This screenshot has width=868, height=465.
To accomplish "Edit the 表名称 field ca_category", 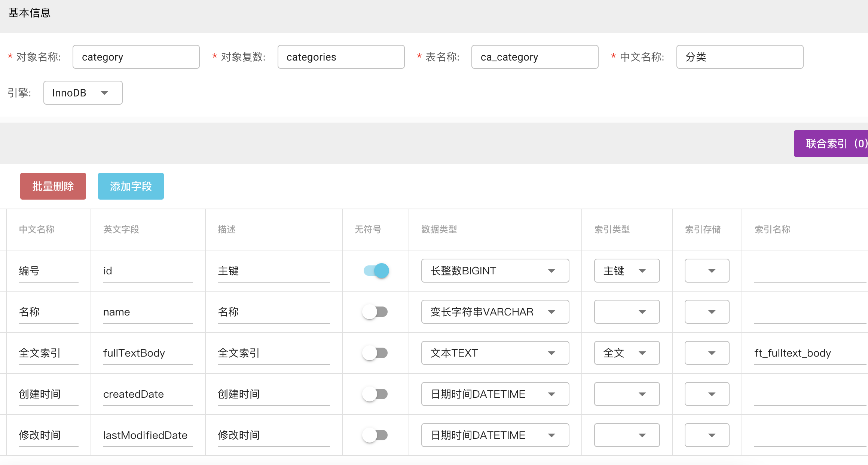I will [534, 57].
